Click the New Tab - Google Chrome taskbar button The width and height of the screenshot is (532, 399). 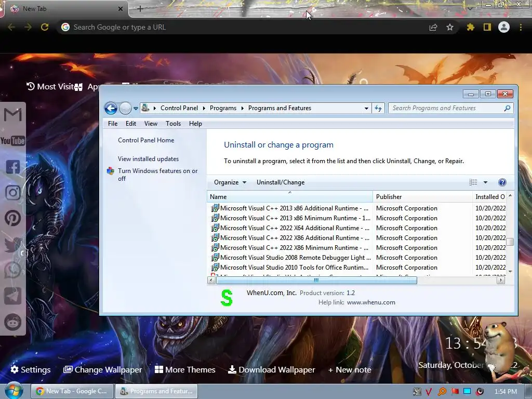[x=72, y=391]
